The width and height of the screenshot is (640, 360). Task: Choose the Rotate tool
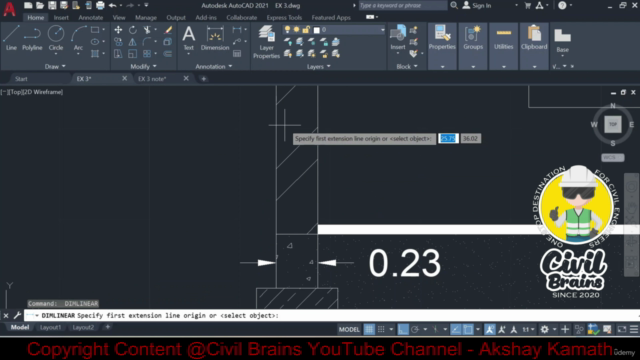[133, 30]
